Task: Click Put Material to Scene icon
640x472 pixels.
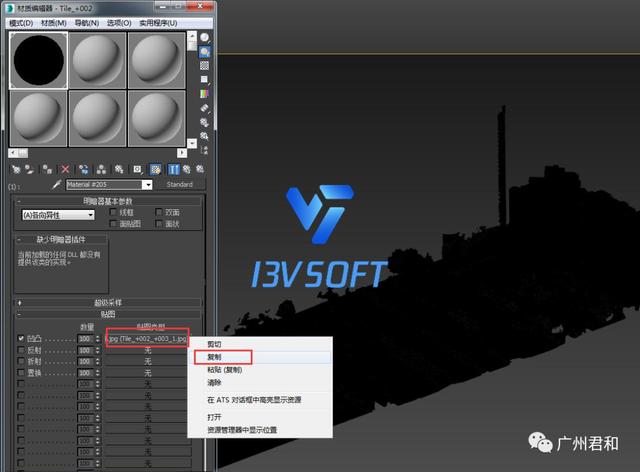Action: (x=29, y=169)
